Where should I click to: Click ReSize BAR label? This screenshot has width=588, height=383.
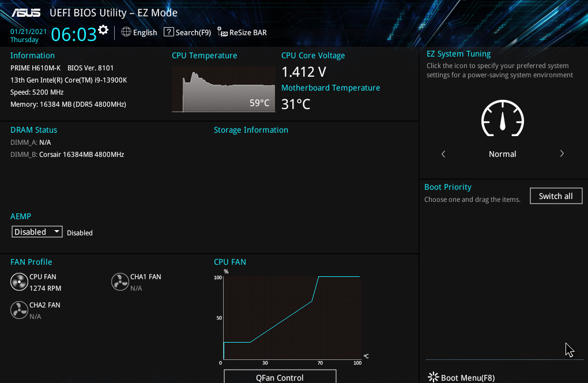pyautogui.click(x=248, y=33)
